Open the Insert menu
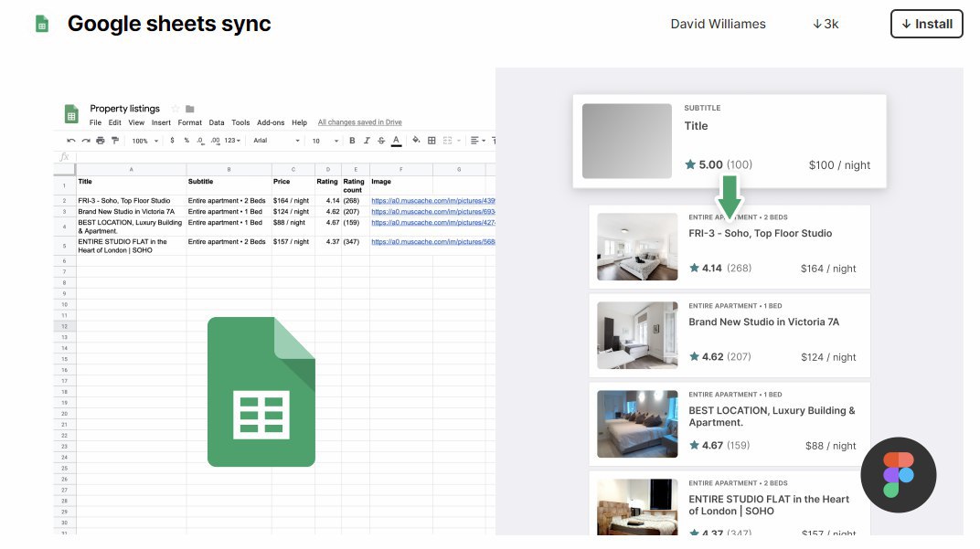Viewport: 980px width, 549px height. (161, 122)
